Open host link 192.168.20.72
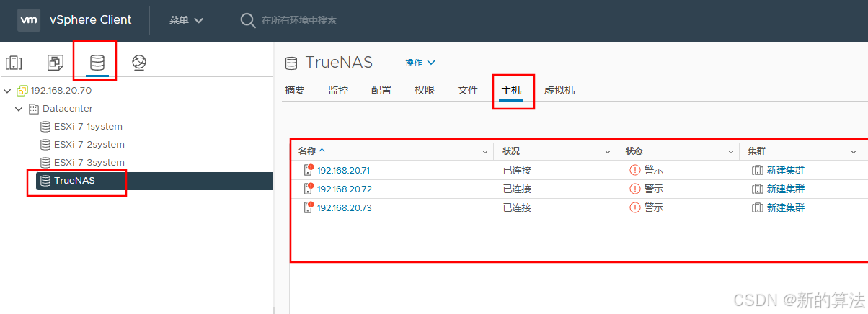This screenshot has height=314, width=868. click(x=343, y=189)
